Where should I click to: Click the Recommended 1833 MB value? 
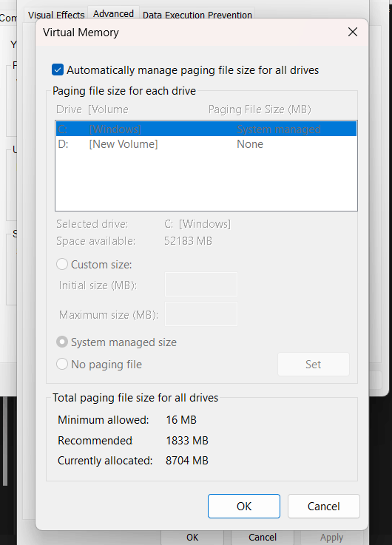click(x=187, y=441)
